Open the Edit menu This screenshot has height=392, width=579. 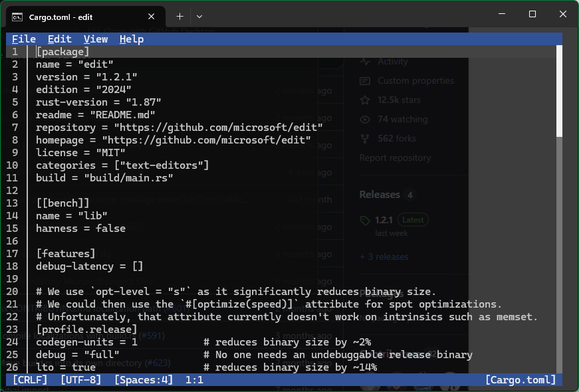60,39
